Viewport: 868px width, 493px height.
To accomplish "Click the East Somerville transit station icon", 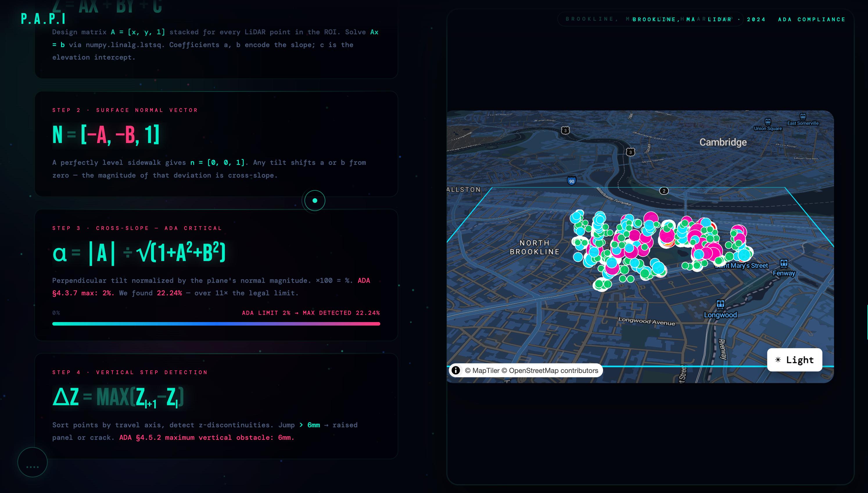I will pos(803,117).
